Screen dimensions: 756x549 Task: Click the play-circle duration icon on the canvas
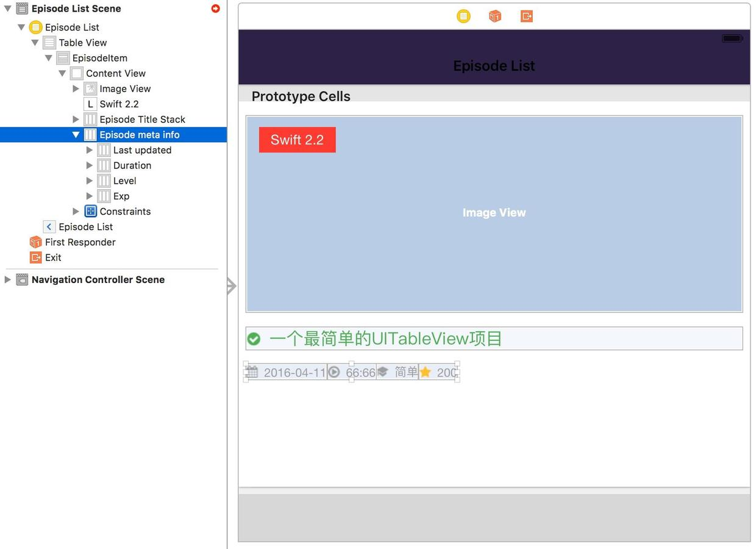click(333, 372)
